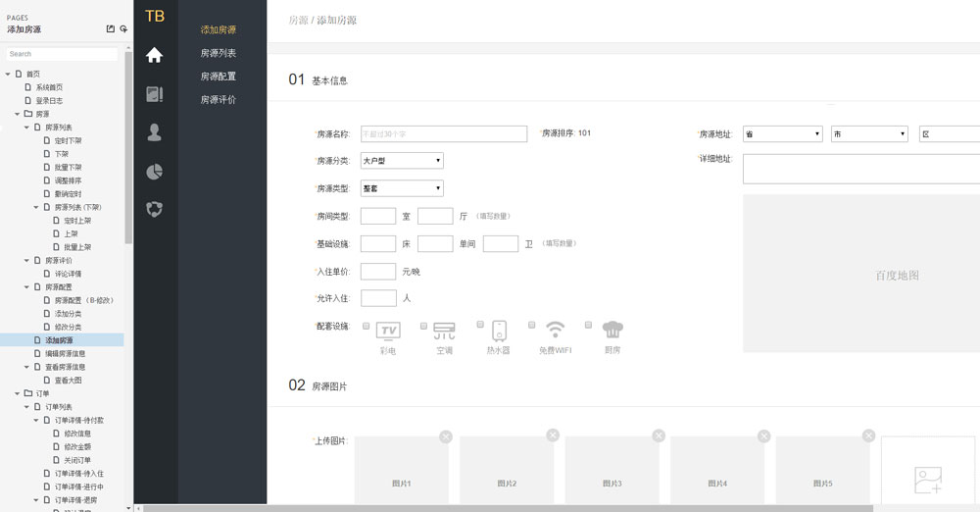Viewport: 980px width, 512px height.
Task: Remove 图片2 with its X icon
Action: tap(553, 435)
